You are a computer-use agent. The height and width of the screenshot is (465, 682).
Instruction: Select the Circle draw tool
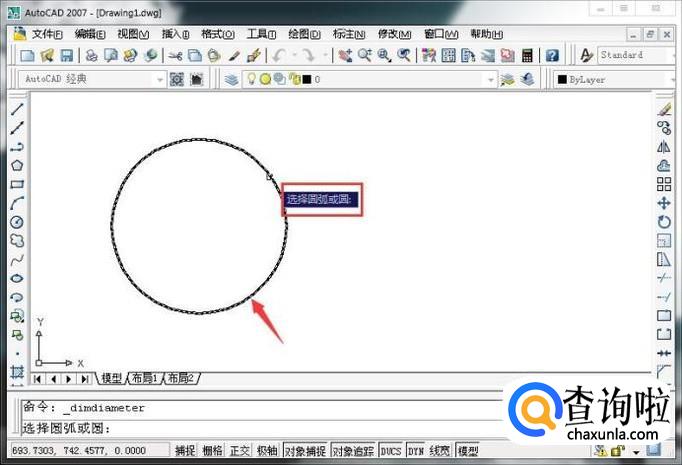[17, 222]
